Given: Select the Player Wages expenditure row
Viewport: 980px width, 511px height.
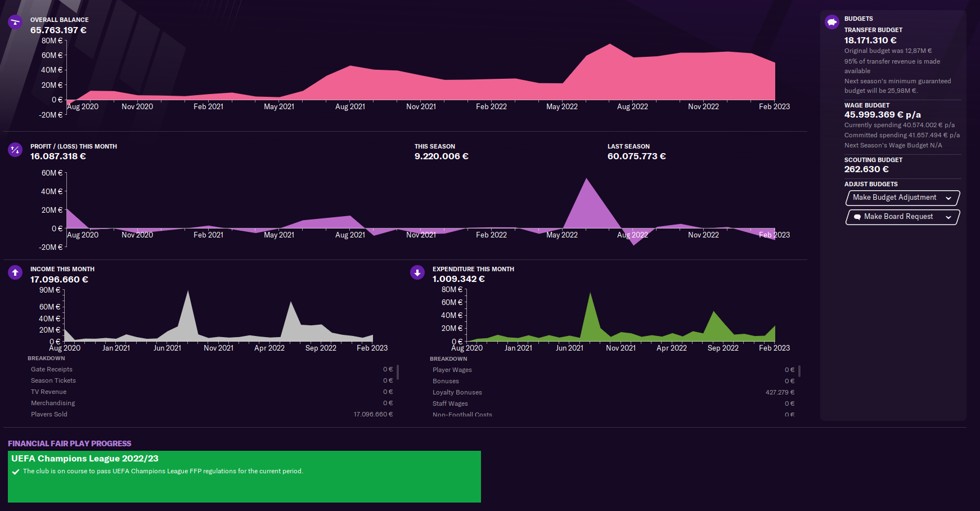Looking at the screenshot, I should click(x=613, y=370).
